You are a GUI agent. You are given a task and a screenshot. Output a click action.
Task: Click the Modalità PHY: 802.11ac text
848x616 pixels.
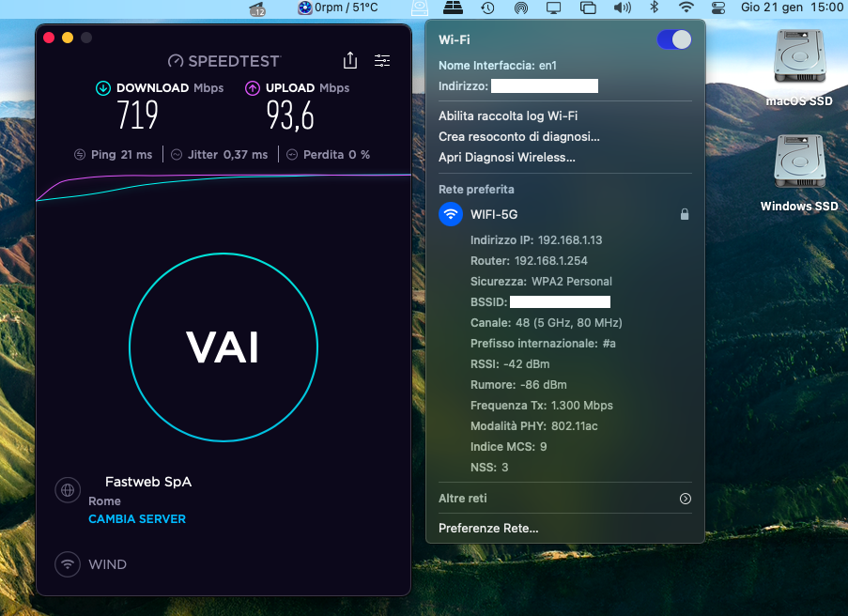point(533,426)
